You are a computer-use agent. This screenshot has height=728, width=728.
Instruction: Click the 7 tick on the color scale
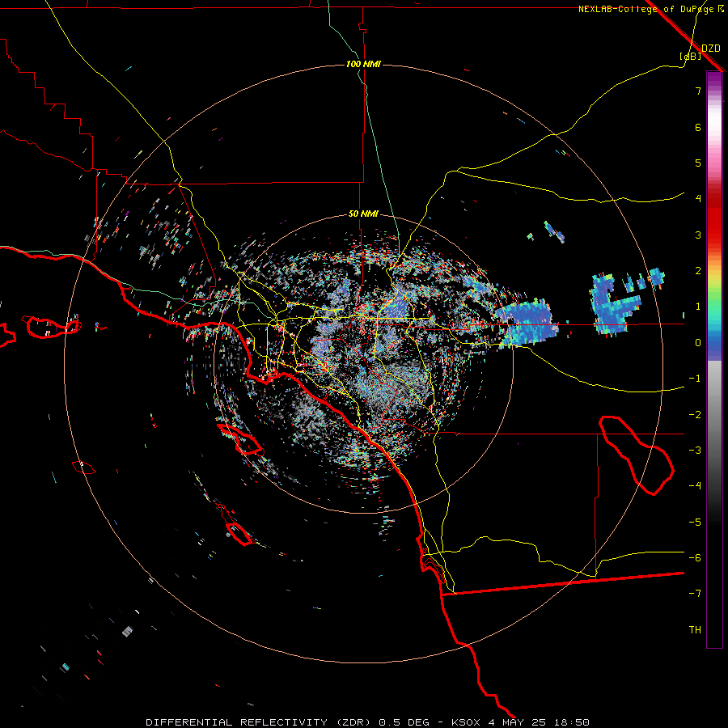698,91
